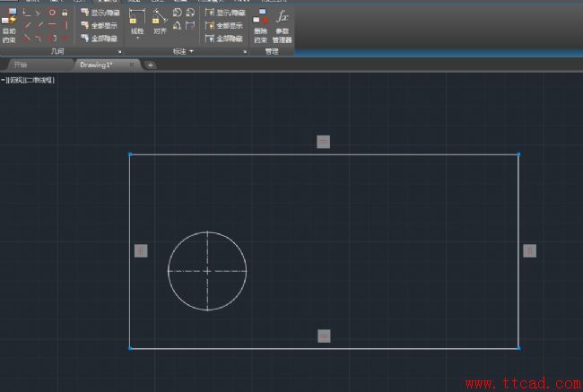This screenshot has height=392, width=583.
Task: Select the Perpendicular geometric constraint icon
Action: [39, 25]
